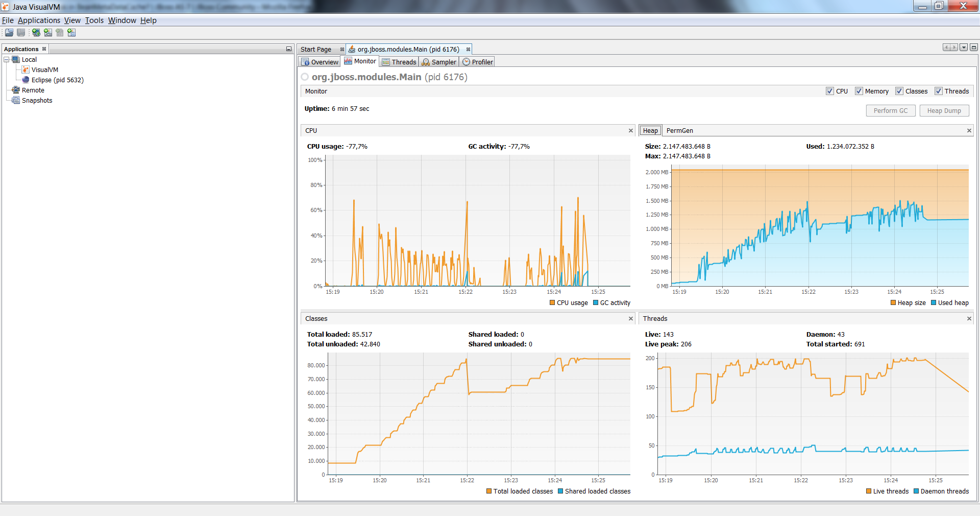The height and width of the screenshot is (516, 980).
Task: Open the File menu
Action: click(8, 20)
